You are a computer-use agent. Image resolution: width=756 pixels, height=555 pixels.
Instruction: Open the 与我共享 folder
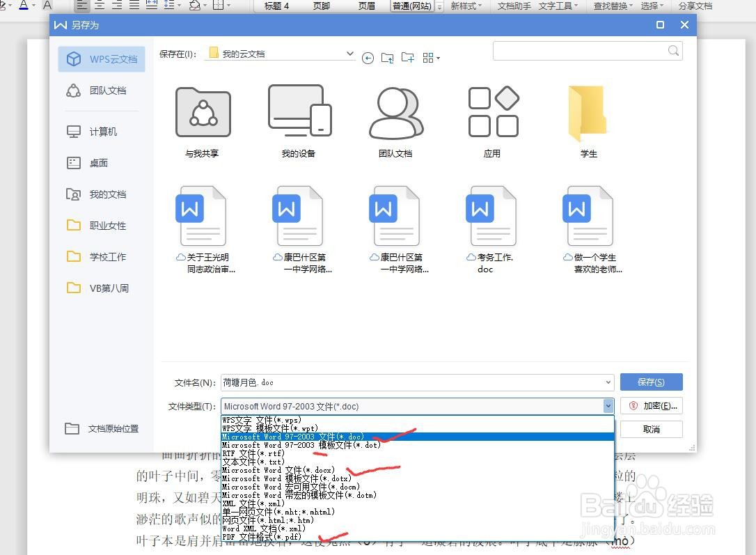203,123
